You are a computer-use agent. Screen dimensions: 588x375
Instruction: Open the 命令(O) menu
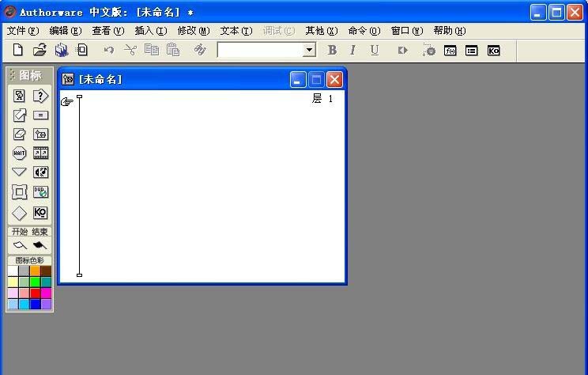point(364,31)
